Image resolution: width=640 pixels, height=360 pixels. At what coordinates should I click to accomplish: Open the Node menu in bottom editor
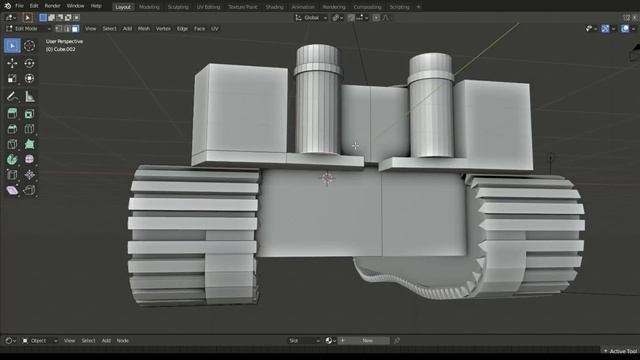[122, 340]
